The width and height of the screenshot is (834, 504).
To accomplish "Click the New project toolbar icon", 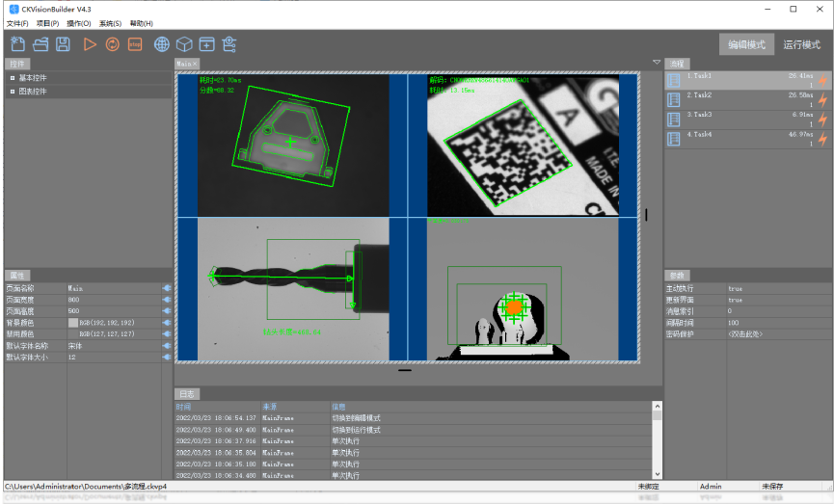I will point(17,44).
